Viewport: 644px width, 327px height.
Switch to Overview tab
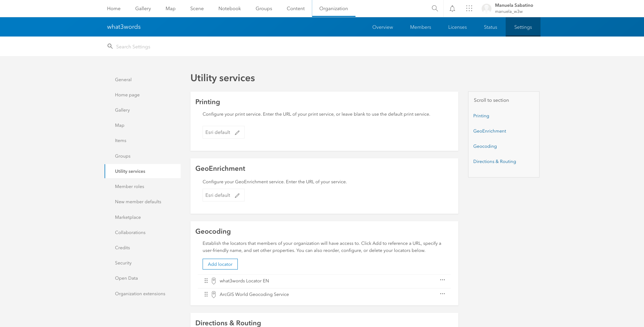(x=383, y=27)
